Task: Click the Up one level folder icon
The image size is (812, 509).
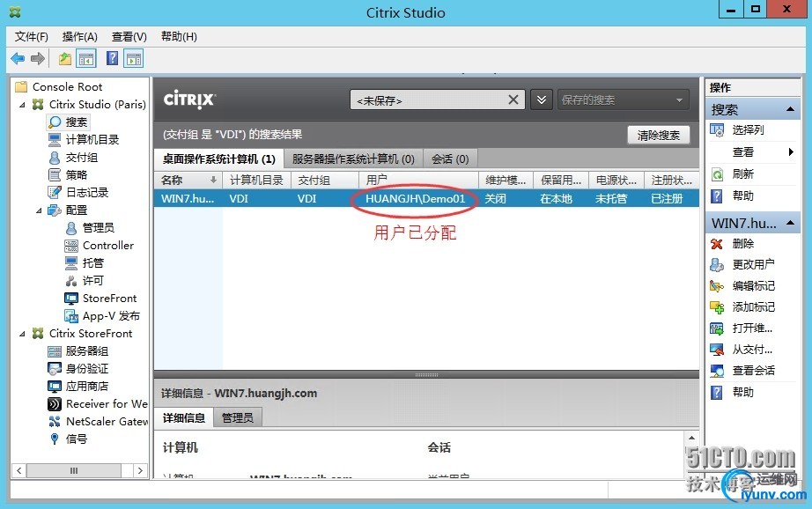Action: pos(65,58)
